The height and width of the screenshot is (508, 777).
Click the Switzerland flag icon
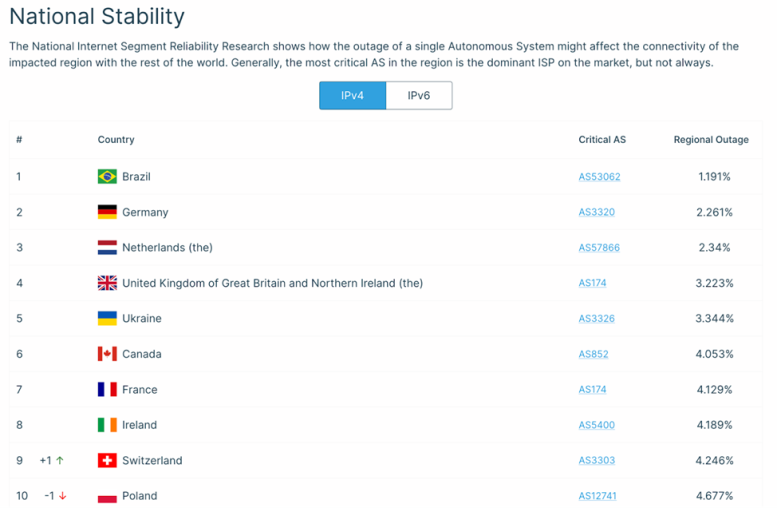107,461
